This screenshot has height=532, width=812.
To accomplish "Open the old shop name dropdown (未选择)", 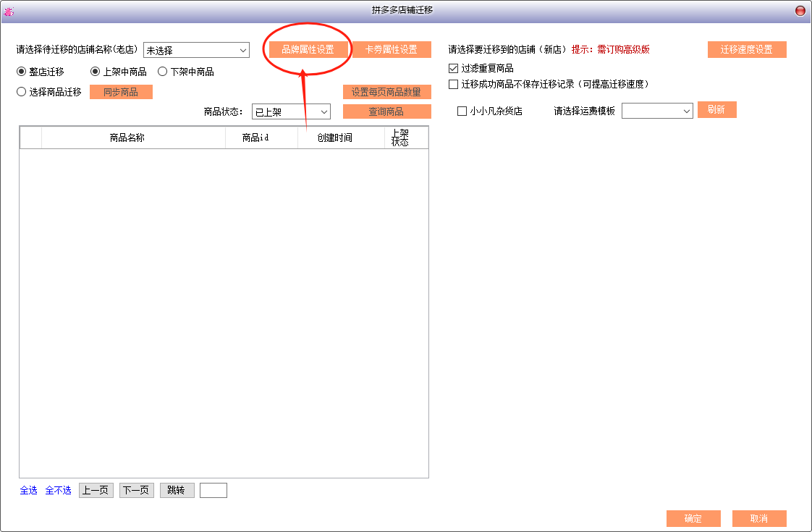I will click(x=196, y=50).
